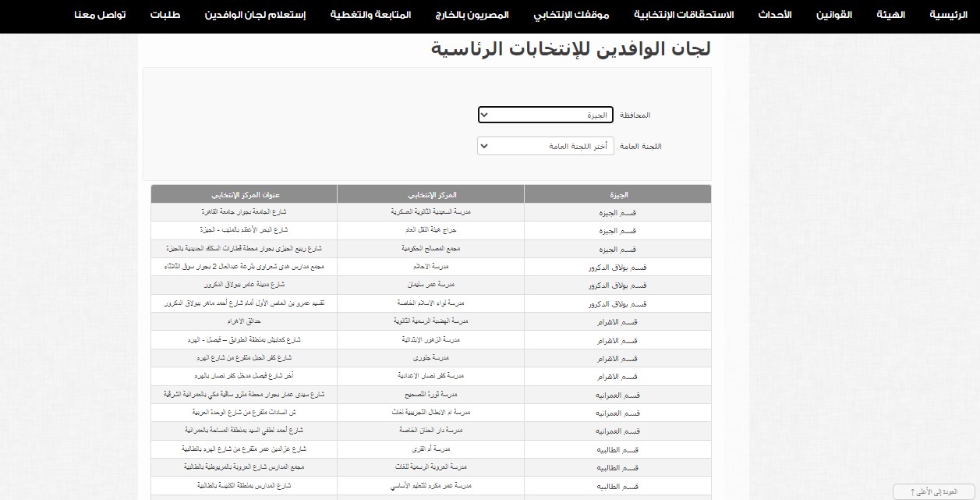Click address cell حدائق الاهرام
This screenshot has height=500, width=980.
[244, 321]
